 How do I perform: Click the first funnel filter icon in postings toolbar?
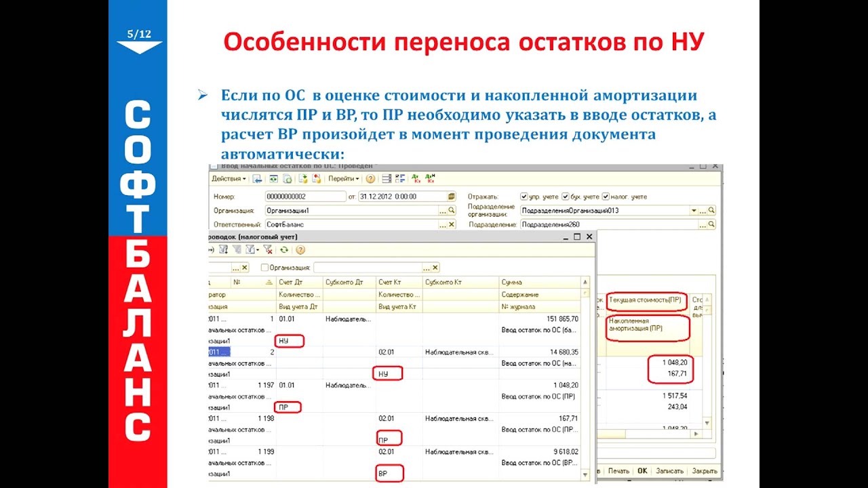pyautogui.click(x=224, y=249)
